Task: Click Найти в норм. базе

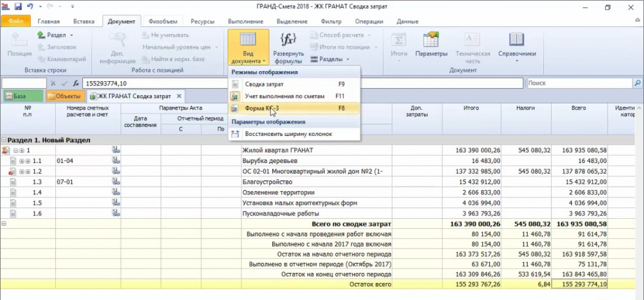Action: [x=173, y=59]
